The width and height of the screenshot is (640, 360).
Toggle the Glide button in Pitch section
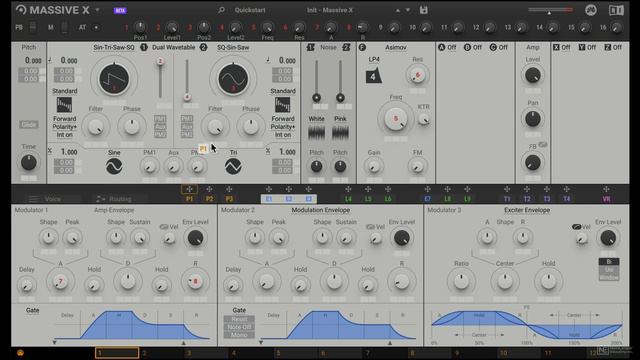point(29,124)
